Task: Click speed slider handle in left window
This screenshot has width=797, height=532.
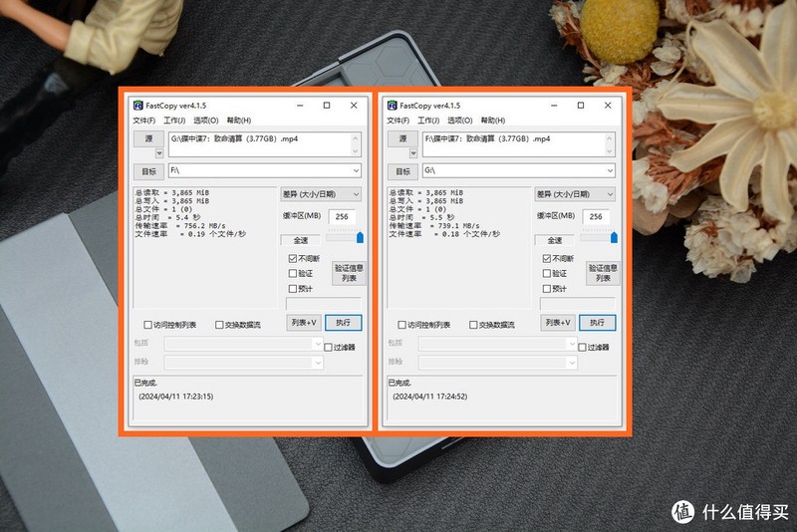Action: click(x=360, y=237)
